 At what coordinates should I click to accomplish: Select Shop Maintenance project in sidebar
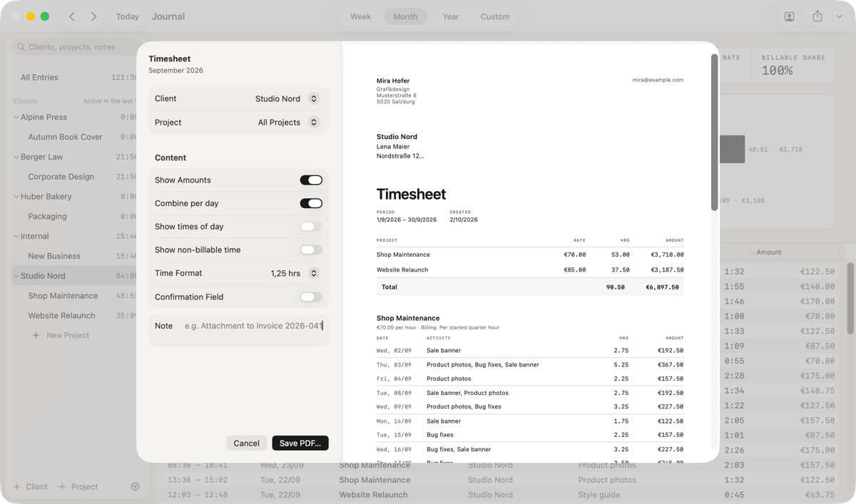pos(63,296)
